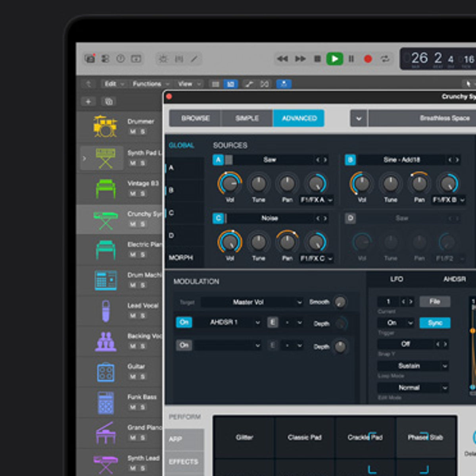Open the Normal edit mode dropdown
476x476 pixels.
tap(413, 388)
